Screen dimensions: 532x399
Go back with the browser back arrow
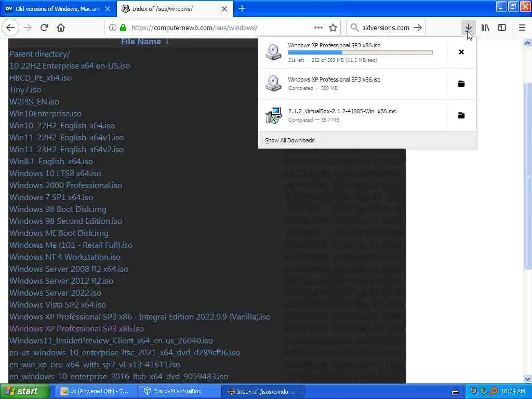coord(10,28)
